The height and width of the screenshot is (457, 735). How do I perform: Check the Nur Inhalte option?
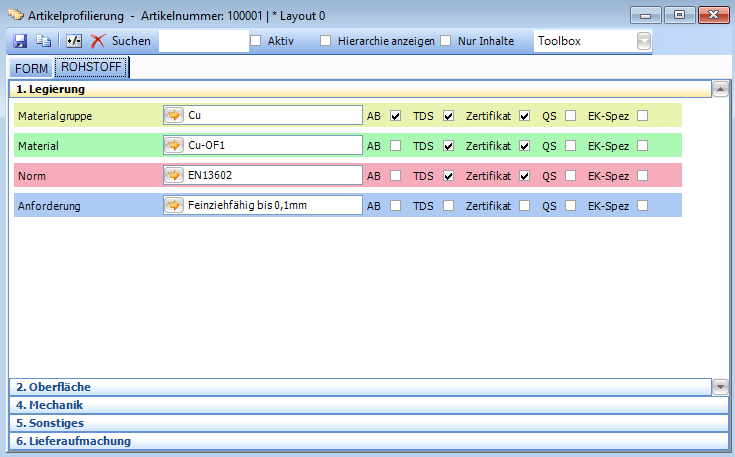[446, 41]
